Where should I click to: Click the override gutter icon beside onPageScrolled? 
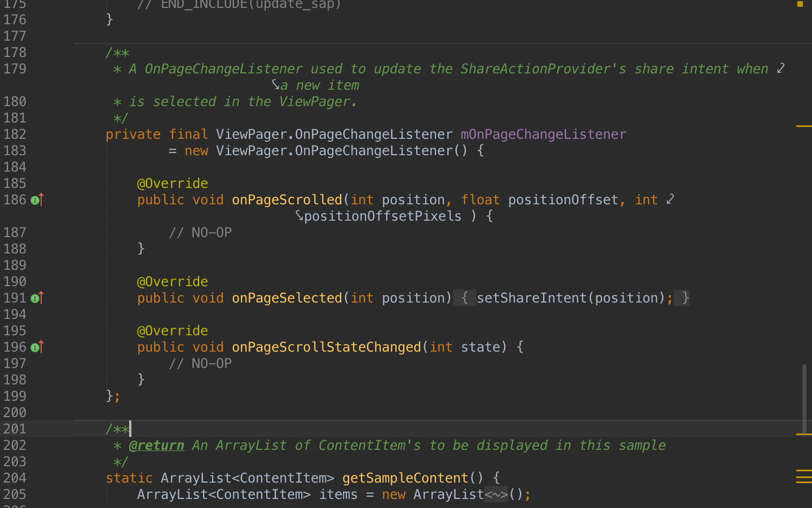pos(37,200)
